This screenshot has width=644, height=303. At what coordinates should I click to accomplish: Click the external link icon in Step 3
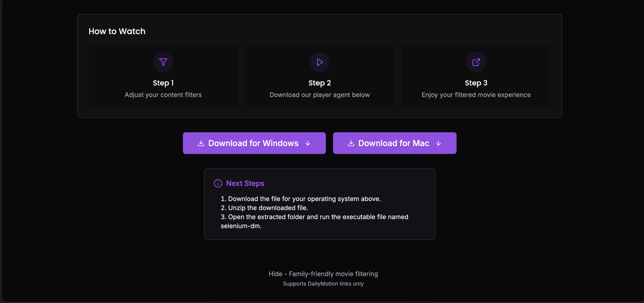point(476,62)
